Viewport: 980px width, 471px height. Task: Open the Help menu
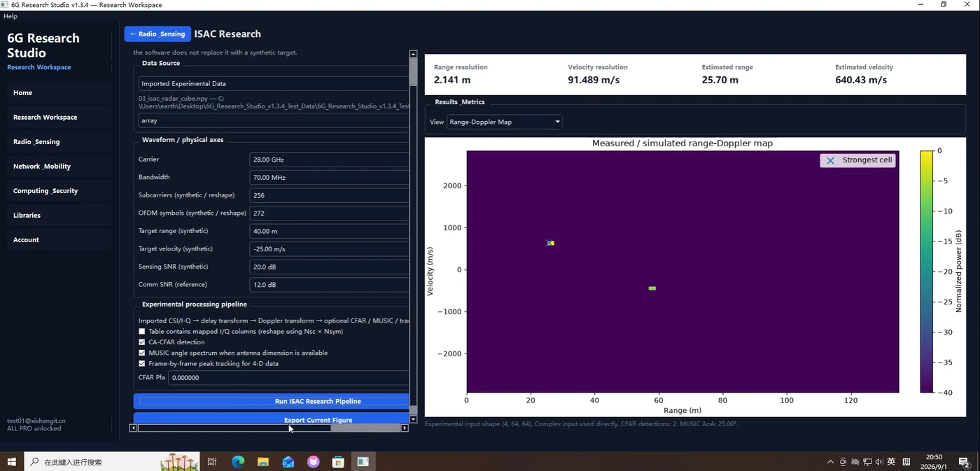(10, 16)
